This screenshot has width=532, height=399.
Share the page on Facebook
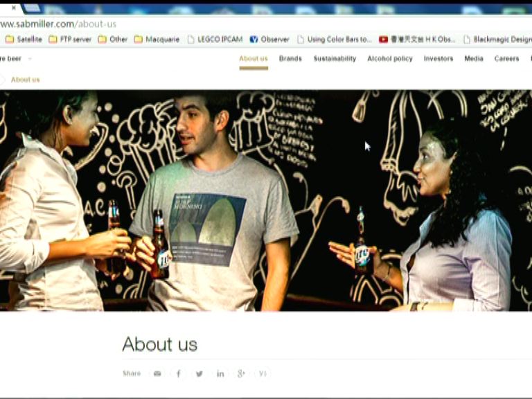tap(178, 374)
